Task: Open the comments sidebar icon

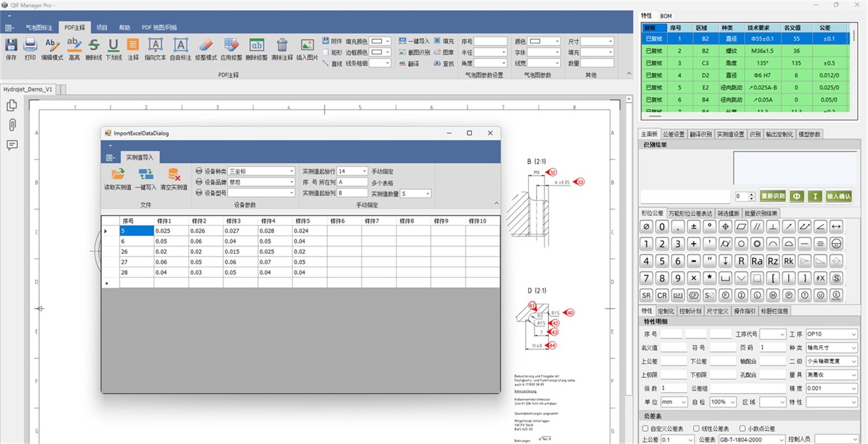Action: 12,145
